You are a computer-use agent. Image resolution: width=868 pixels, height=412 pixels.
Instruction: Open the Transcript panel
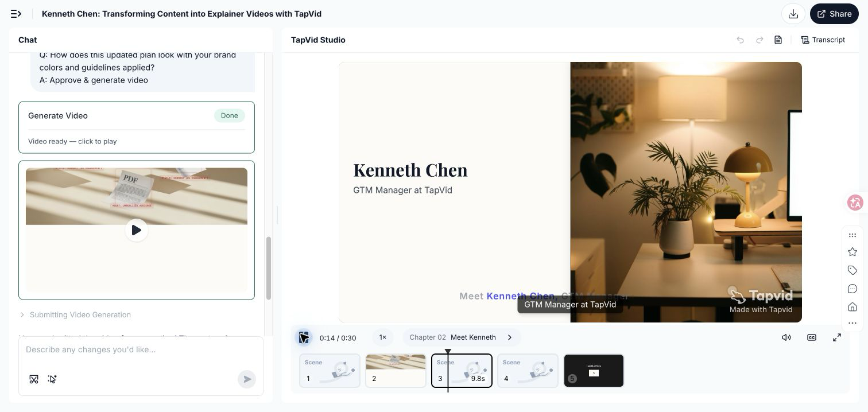coord(823,40)
